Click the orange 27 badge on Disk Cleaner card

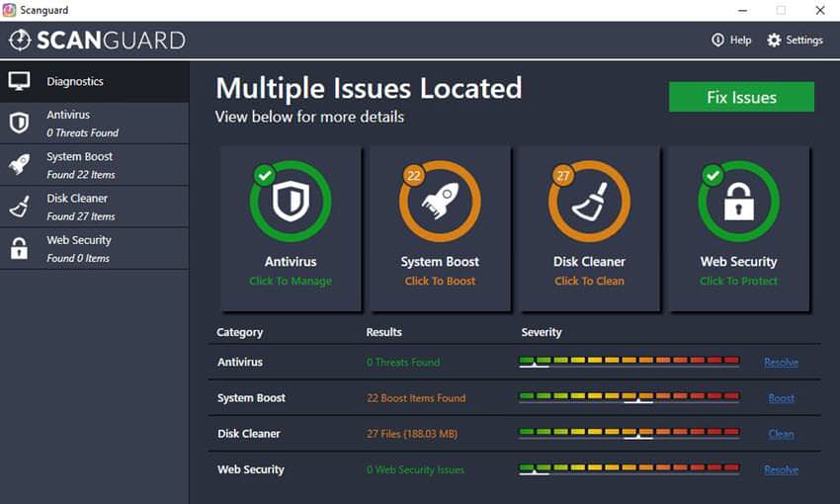563,176
